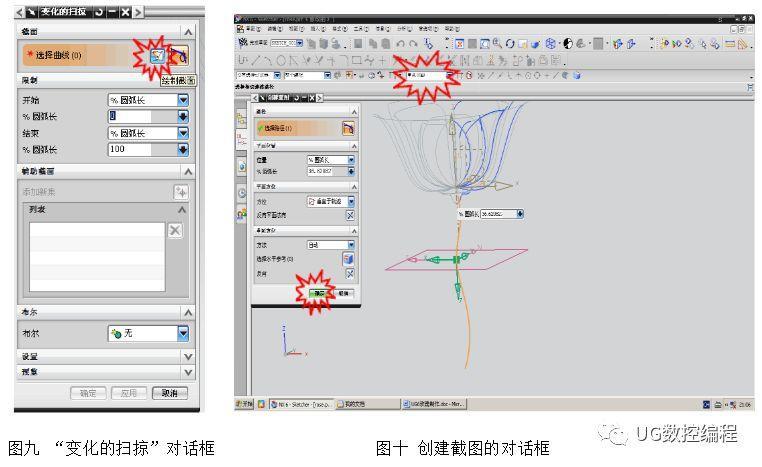Toggle the reverse direction X button under the horizontal reference
The image size is (762, 467).
coord(350,274)
